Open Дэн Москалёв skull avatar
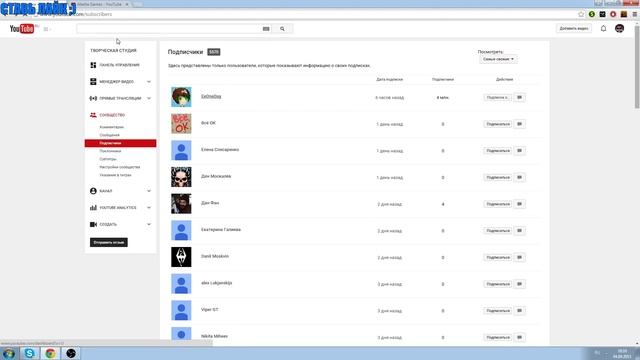This screenshot has width=640, height=360. (x=181, y=177)
